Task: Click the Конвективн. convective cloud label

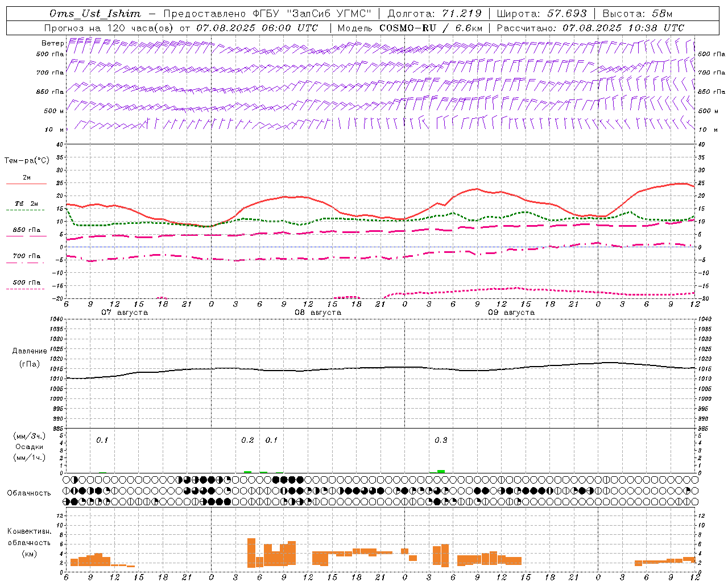Action: pyautogui.click(x=29, y=531)
